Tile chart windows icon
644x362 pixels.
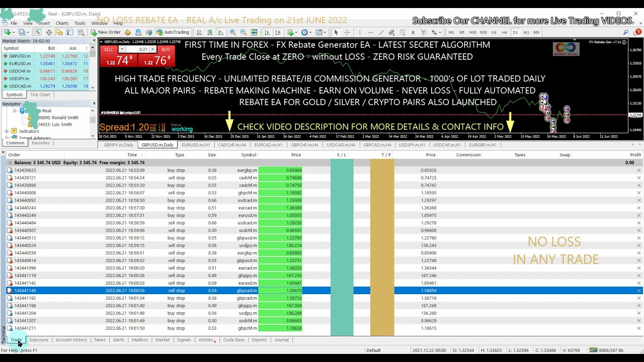click(254, 32)
